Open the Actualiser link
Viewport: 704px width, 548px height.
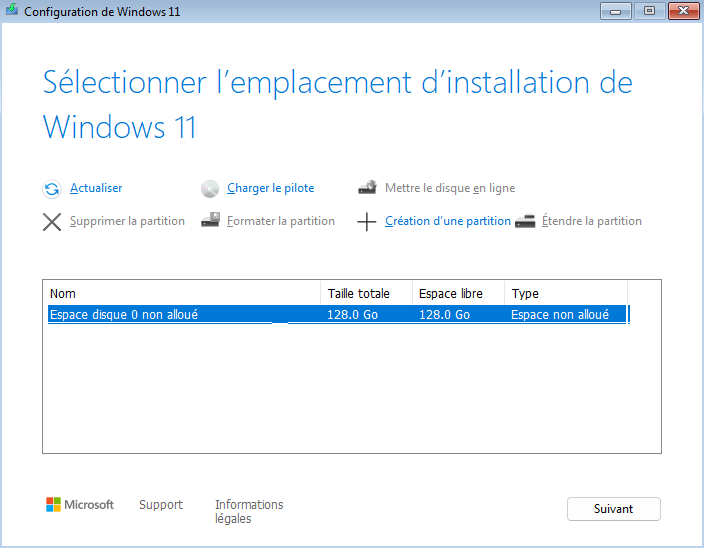(96, 188)
